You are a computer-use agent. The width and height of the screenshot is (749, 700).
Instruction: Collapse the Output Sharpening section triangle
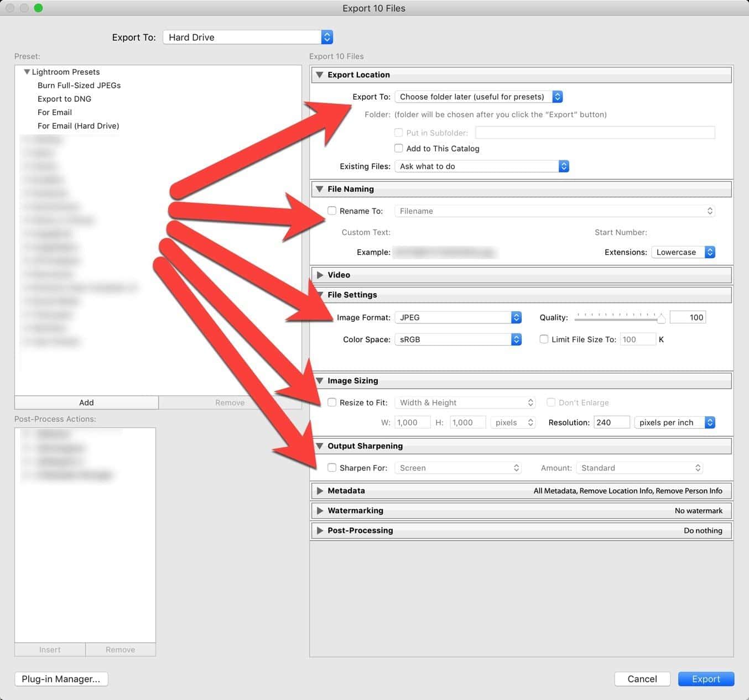coord(319,446)
